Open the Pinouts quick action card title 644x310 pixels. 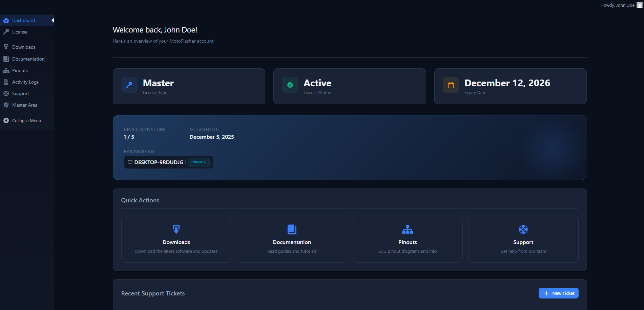[408, 242]
